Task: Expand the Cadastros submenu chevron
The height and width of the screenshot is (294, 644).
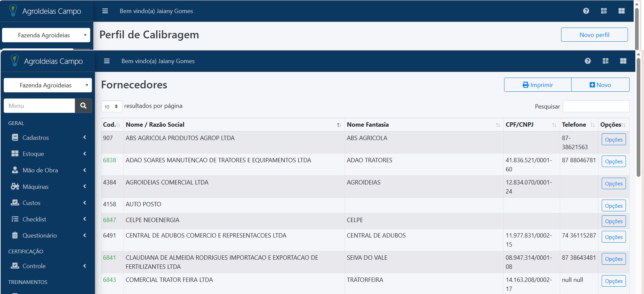Action: pos(85,137)
